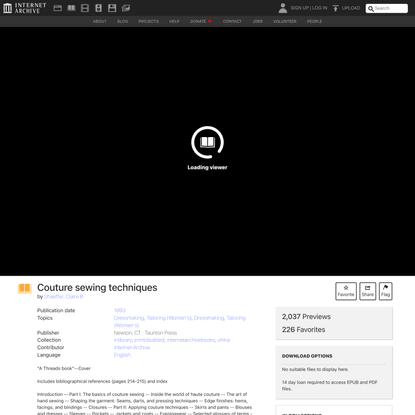
Task: Click the orange book item icon
Action: 24,288
